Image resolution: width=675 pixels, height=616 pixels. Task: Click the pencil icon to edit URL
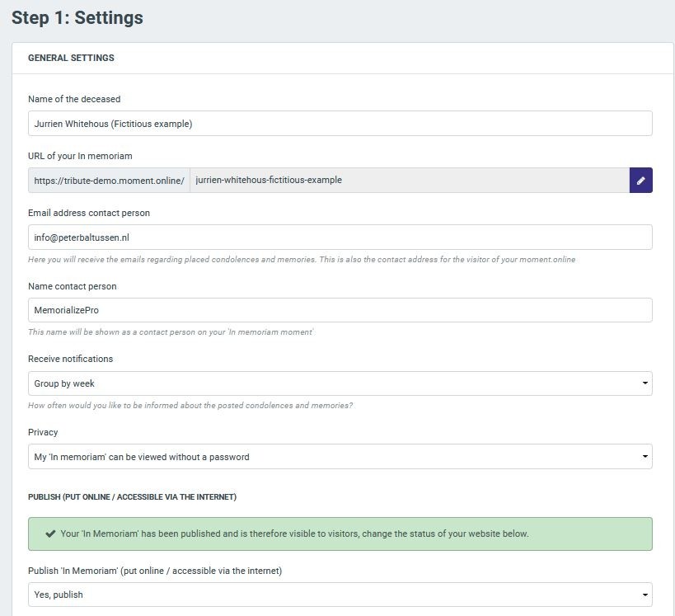point(640,181)
